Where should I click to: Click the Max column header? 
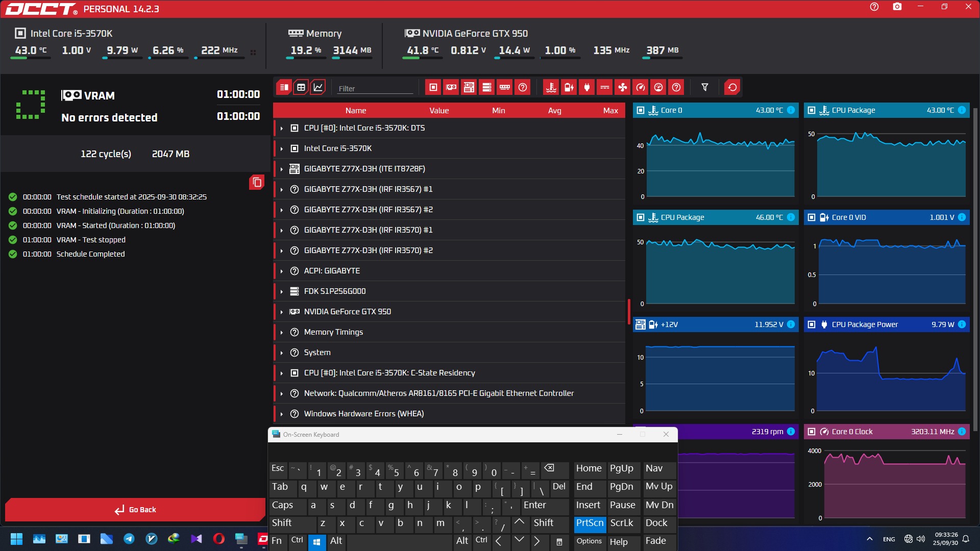click(x=610, y=110)
